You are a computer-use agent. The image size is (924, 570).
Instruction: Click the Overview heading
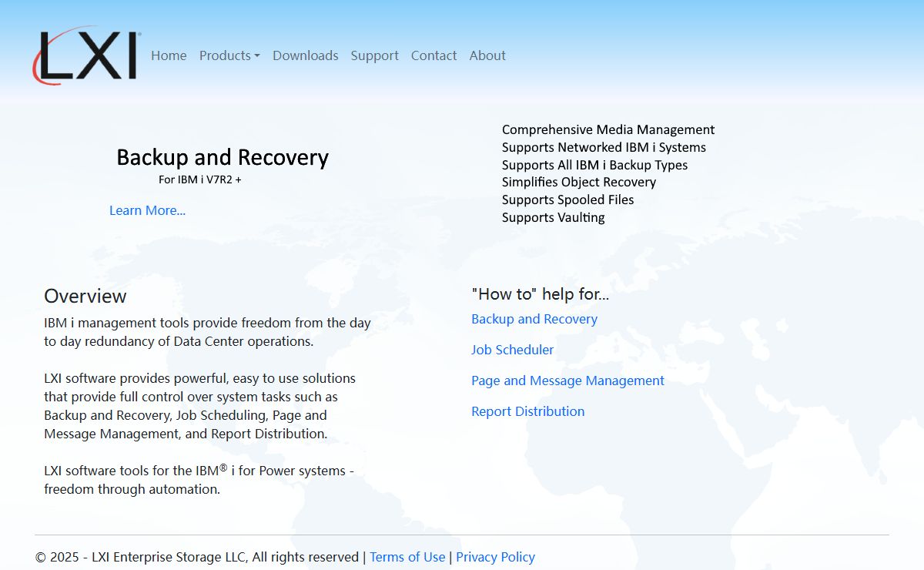pyautogui.click(x=85, y=296)
